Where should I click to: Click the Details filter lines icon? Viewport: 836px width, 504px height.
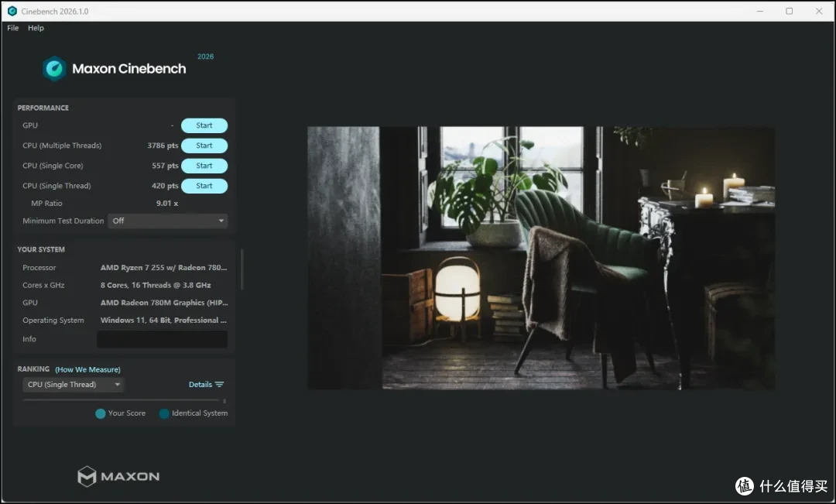tap(220, 385)
